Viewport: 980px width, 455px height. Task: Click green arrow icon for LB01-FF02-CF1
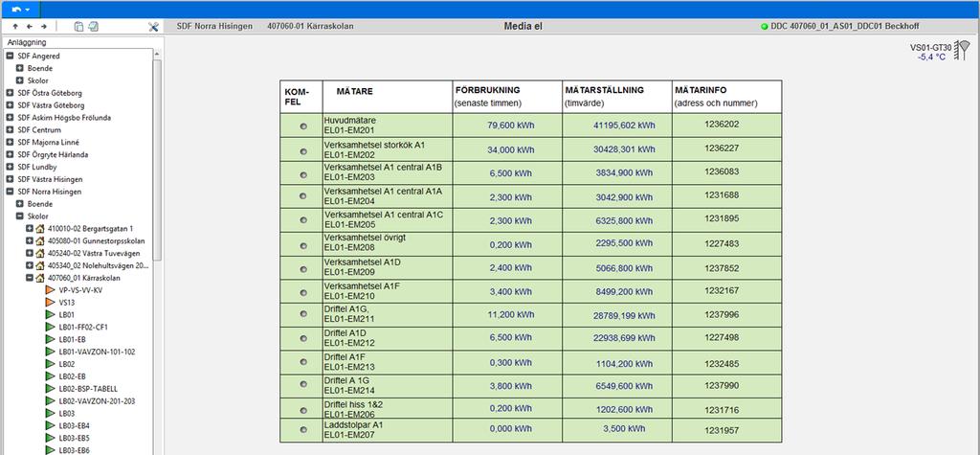pos(50,327)
